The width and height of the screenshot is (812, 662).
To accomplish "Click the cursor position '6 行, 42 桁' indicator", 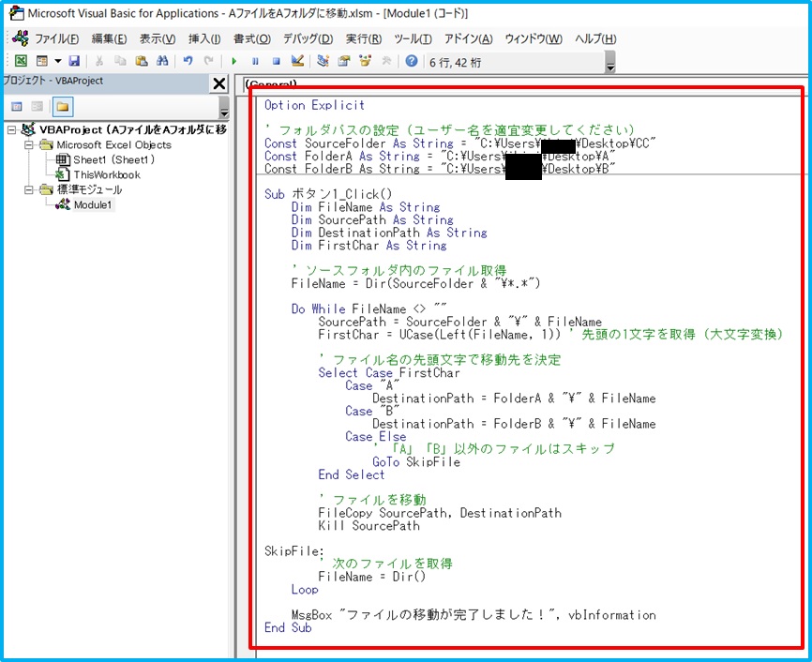I will coord(455,63).
